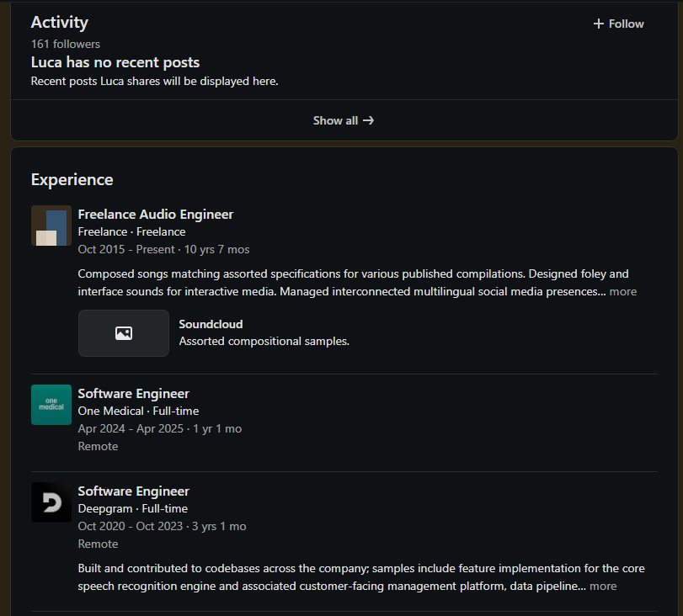Screen dimensions: 683x616
Task: Click the arrow icon next to Show all
Action: tap(368, 120)
